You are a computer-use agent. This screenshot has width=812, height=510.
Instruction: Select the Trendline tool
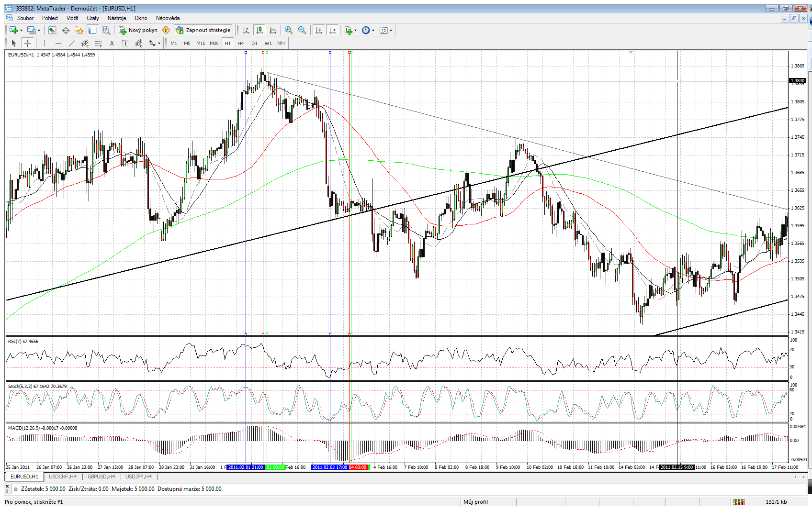click(71, 43)
